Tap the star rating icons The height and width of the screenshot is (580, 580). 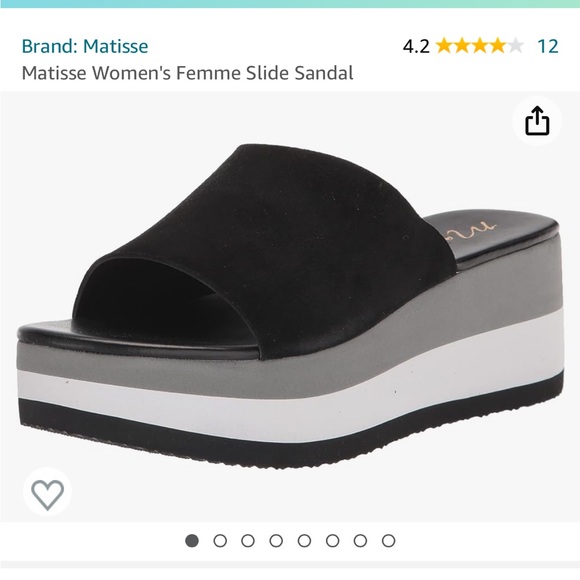click(480, 46)
